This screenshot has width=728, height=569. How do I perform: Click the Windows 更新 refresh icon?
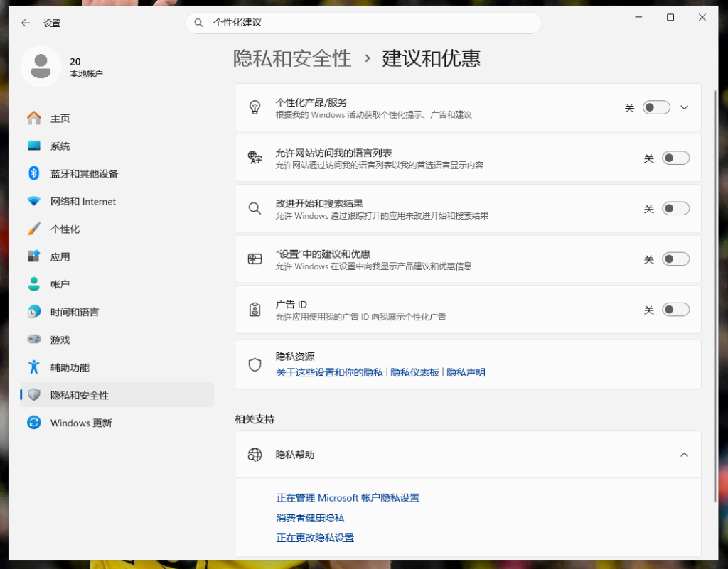coord(34,423)
